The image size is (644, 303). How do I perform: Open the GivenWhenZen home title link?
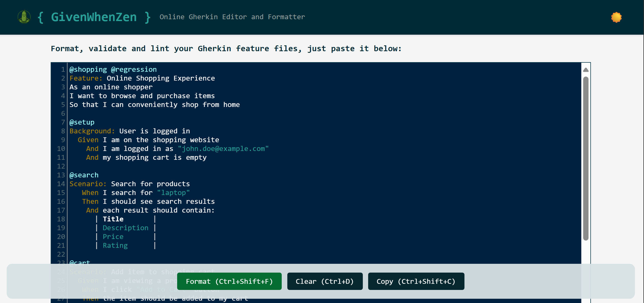tap(94, 17)
